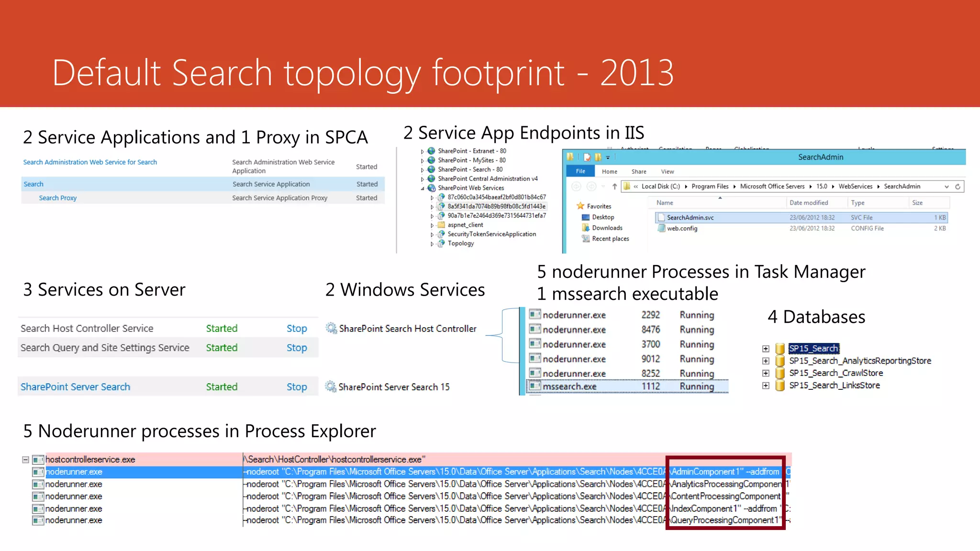Expand the SP15_Search_CrawlStore database node
The image size is (980, 551).
[x=766, y=373]
